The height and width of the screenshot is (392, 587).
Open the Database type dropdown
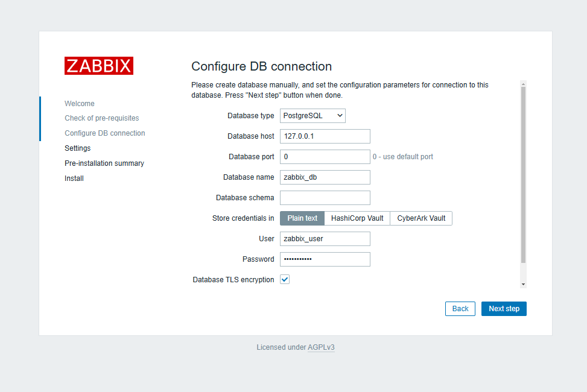pyautogui.click(x=313, y=116)
